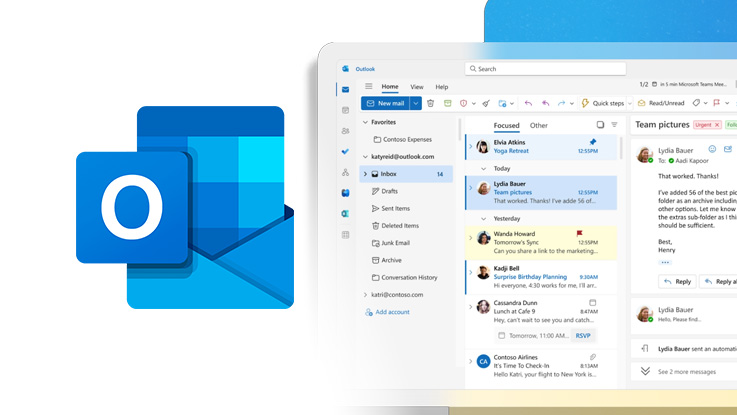Click the filter icon above message list
The height and width of the screenshot is (415, 737).
614,125
